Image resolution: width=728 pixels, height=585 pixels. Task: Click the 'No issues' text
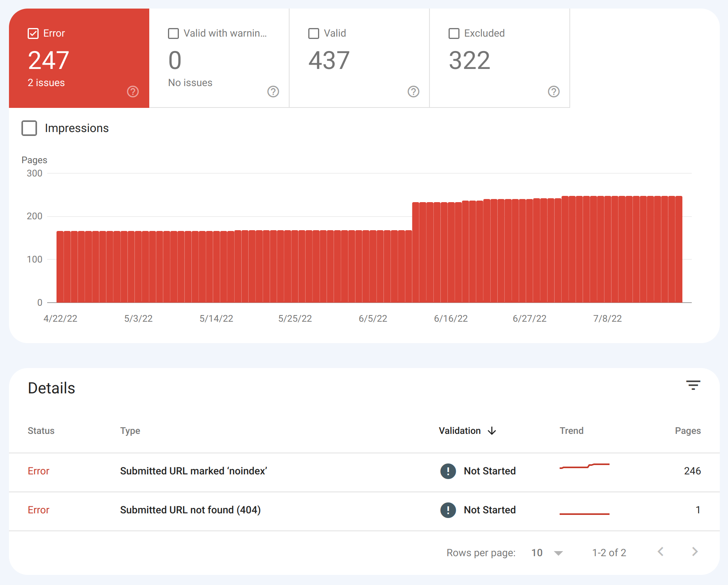tap(190, 83)
